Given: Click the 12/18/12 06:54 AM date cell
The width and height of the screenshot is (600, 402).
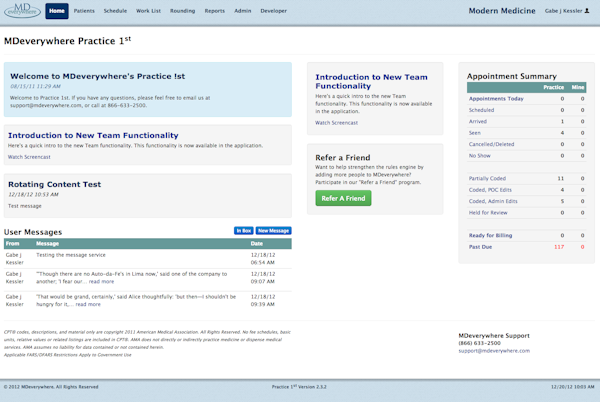Looking at the screenshot, I should (x=263, y=259).
